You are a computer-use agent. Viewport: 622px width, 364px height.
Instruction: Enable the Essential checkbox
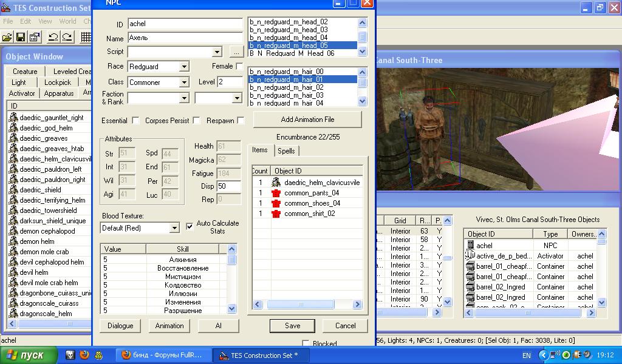point(135,121)
